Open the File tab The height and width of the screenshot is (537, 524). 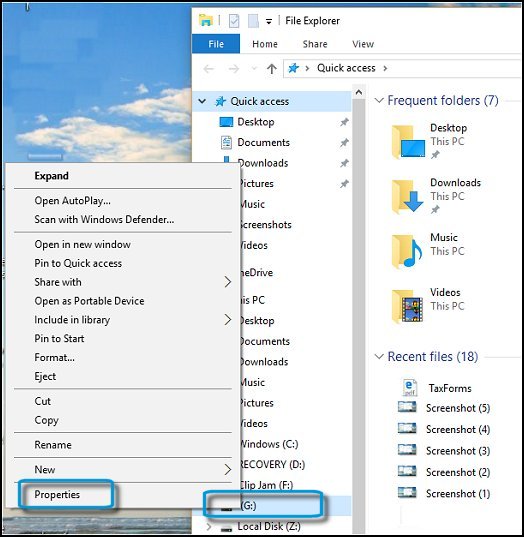click(216, 44)
